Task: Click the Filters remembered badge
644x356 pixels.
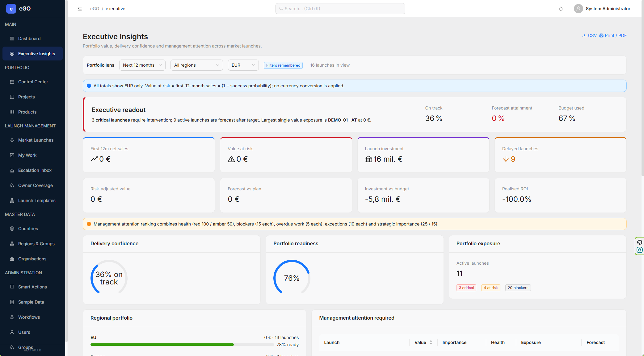Action: click(x=283, y=65)
